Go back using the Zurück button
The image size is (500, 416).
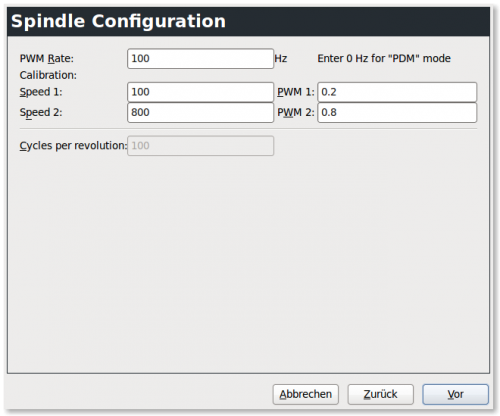[381, 394]
